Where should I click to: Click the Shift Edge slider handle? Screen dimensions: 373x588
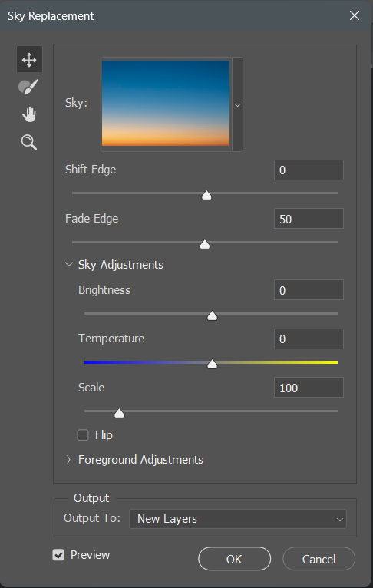click(206, 195)
